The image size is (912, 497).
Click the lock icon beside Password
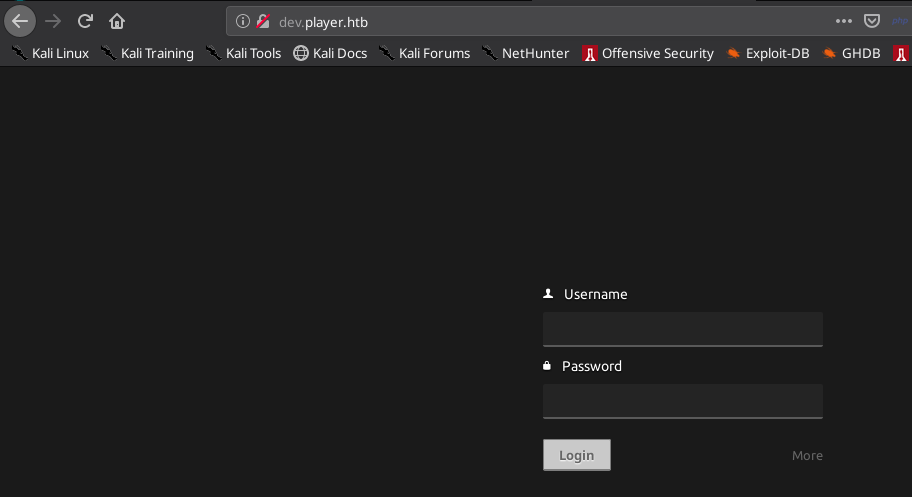click(x=547, y=365)
